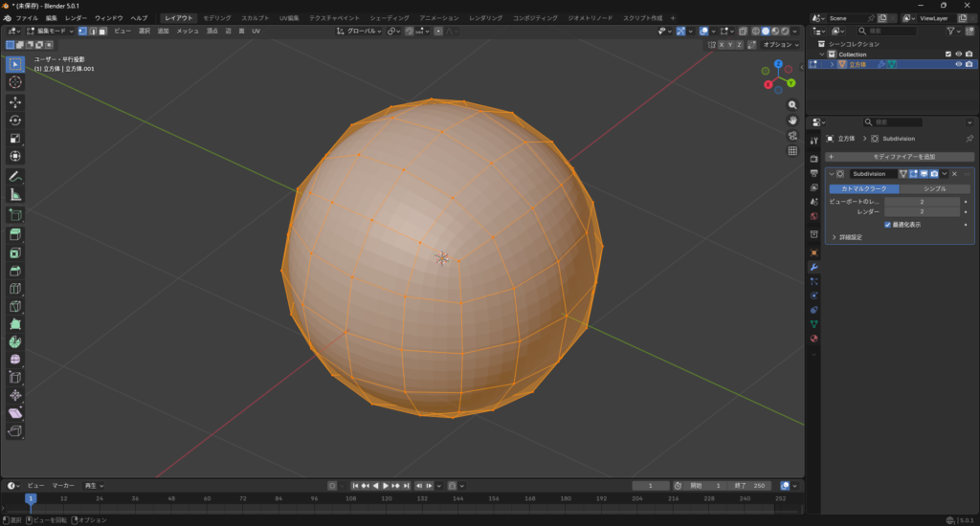Select the Move tool in the left toolbar
The width and height of the screenshot is (980, 526).
tap(15, 101)
